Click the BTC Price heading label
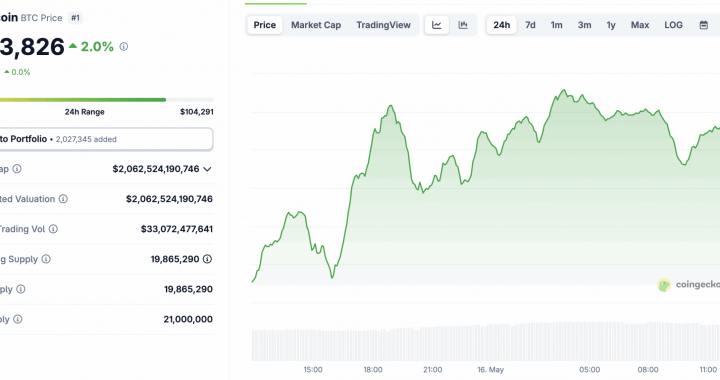The width and height of the screenshot is (720, 380). 41,18
